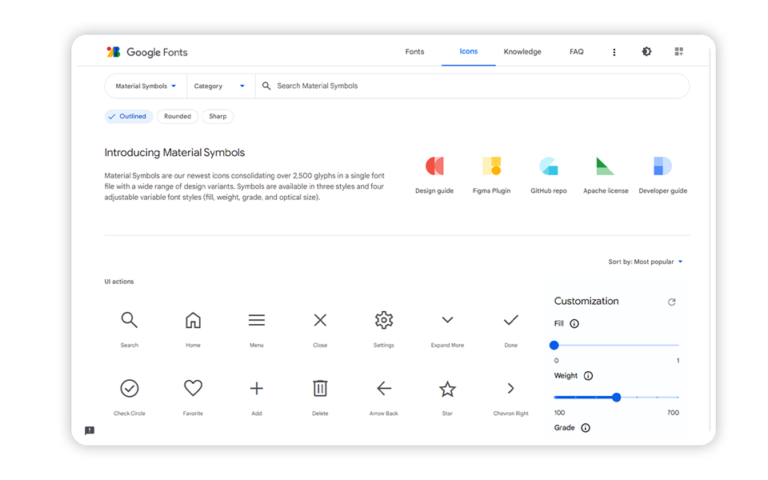Open the FAQ tab

[576, 51]
